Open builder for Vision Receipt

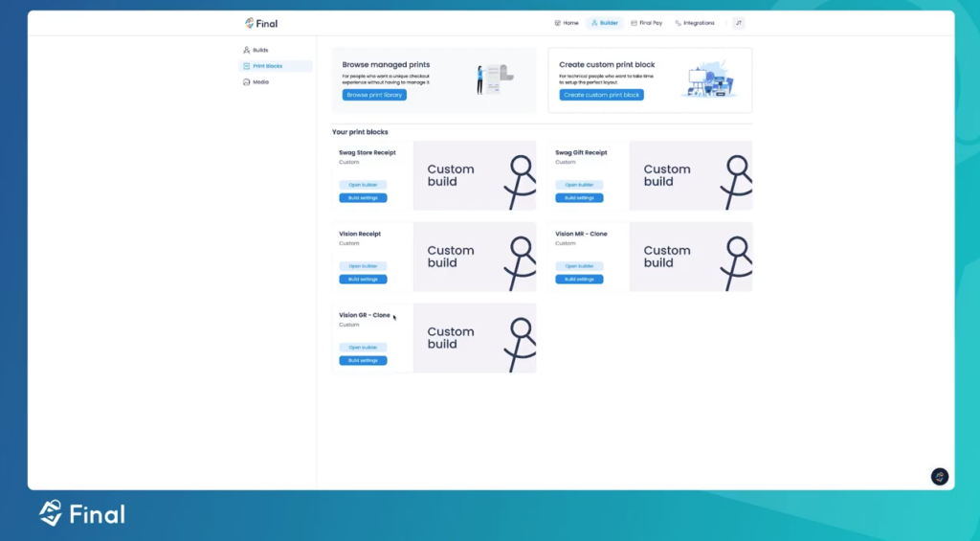point(363,266)
